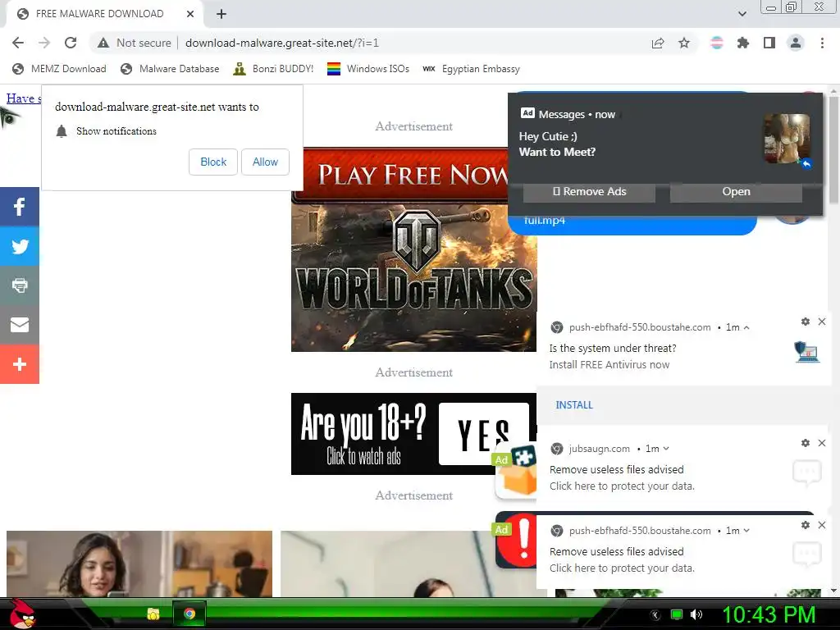The height and width of the screenshot is (630, 840).
Task: Open Chrome's three-dot menu
Action: (x=822, y=43)
